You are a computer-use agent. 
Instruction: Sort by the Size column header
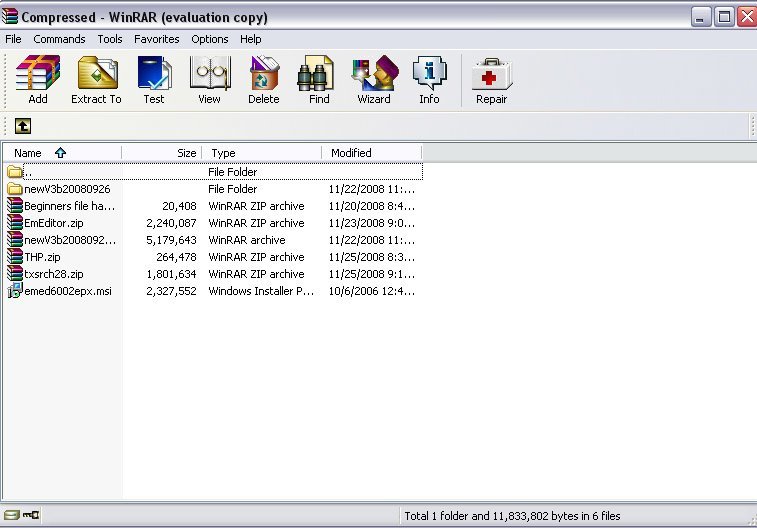(x=162, y=153)
